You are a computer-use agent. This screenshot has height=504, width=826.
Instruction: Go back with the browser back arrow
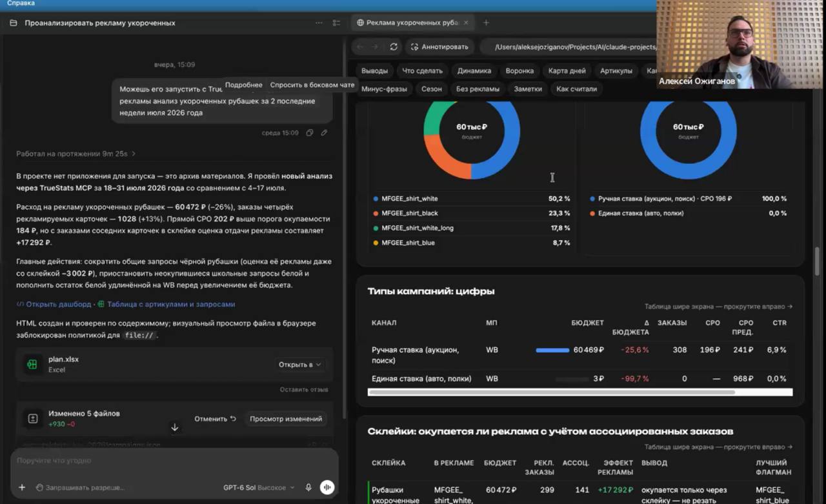tap(360, 46)
